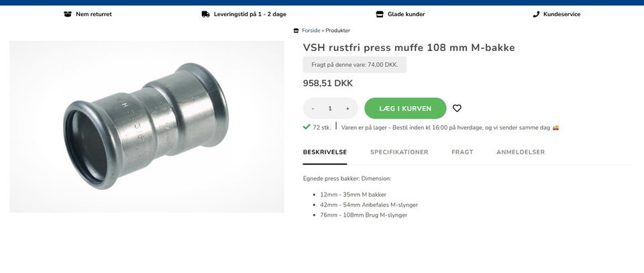Screen dimensions: 644x273
Task: Click the delivery truck icon
Action: [206, 14]
